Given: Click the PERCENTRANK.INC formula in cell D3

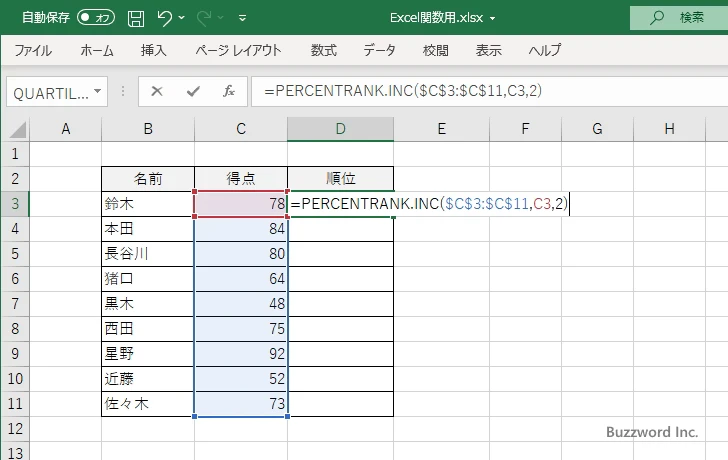Looking at the screenshot, I should tap(429, 204).
